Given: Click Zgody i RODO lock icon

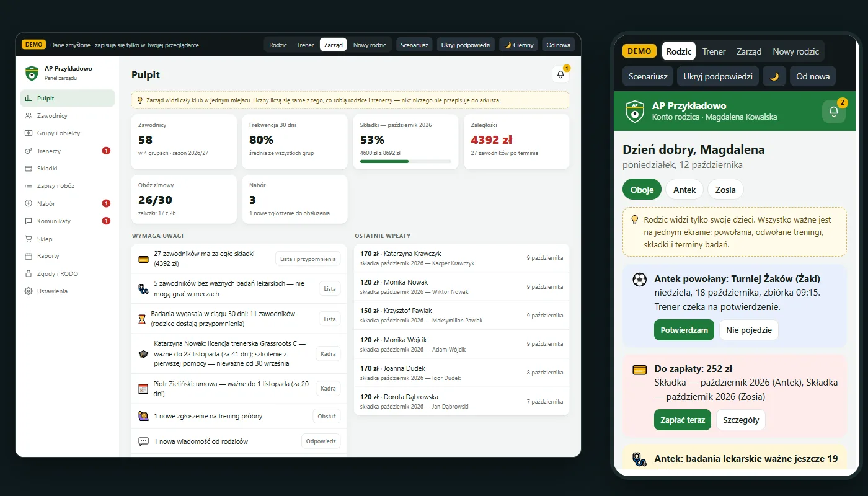Looking at the screenshot, I should tap(29, 273).
